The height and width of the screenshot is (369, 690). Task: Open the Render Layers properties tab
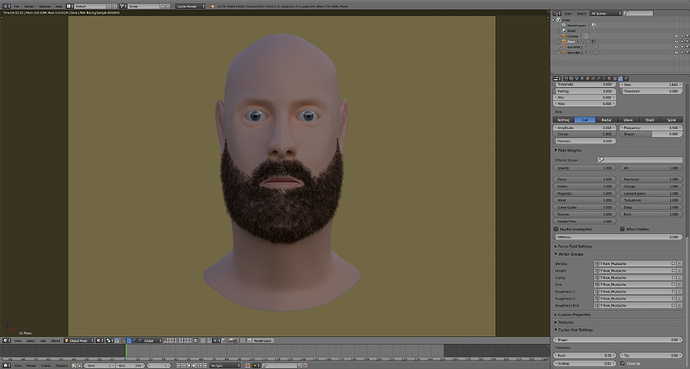click(x=571, y=78)
